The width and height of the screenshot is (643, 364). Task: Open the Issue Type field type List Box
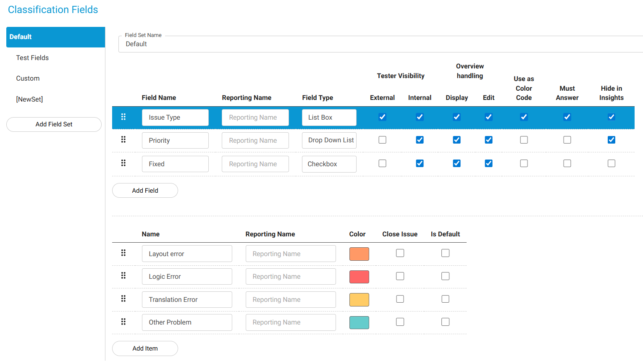point(329,118)
